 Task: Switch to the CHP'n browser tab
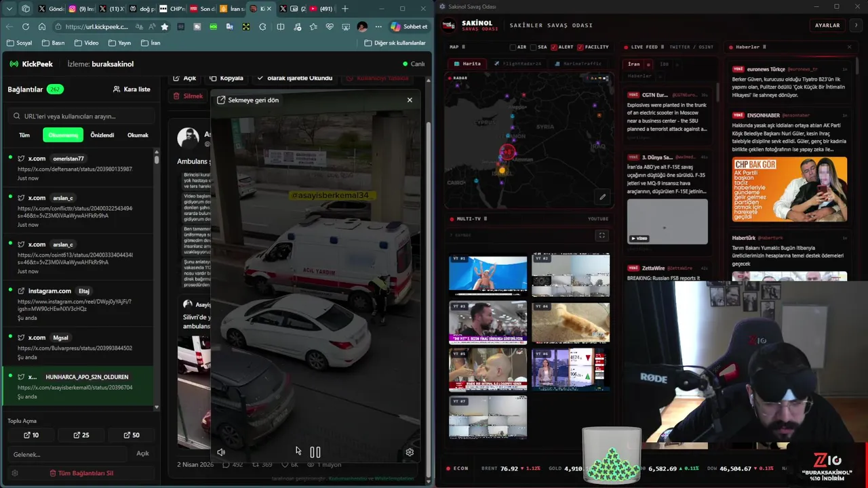pyautogui.click(x=172, y=9)
